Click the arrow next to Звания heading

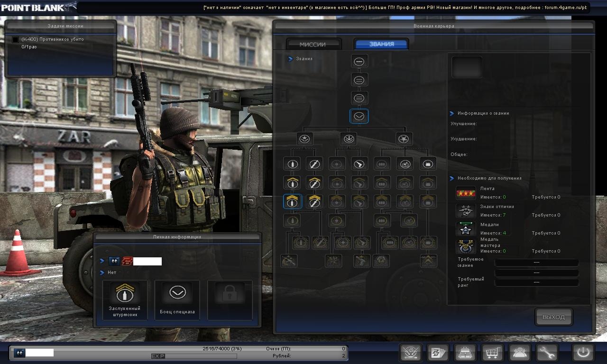click(291, 59)
